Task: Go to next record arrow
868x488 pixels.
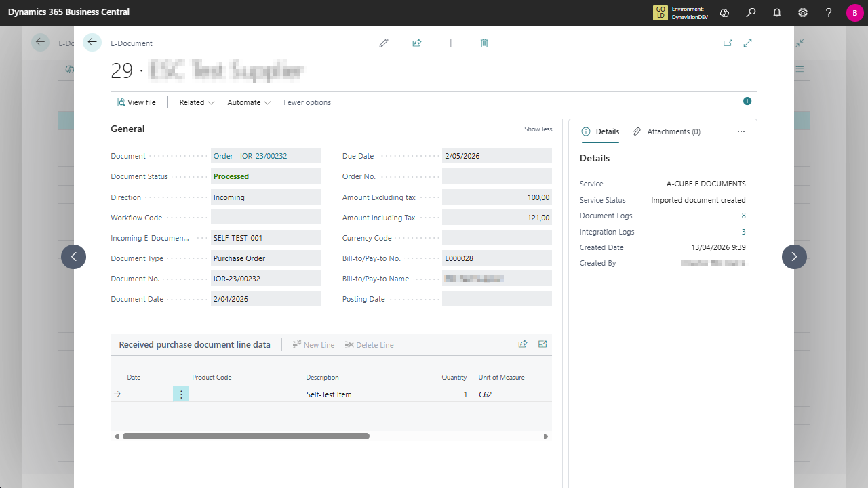Action: [x=794, y=257]
